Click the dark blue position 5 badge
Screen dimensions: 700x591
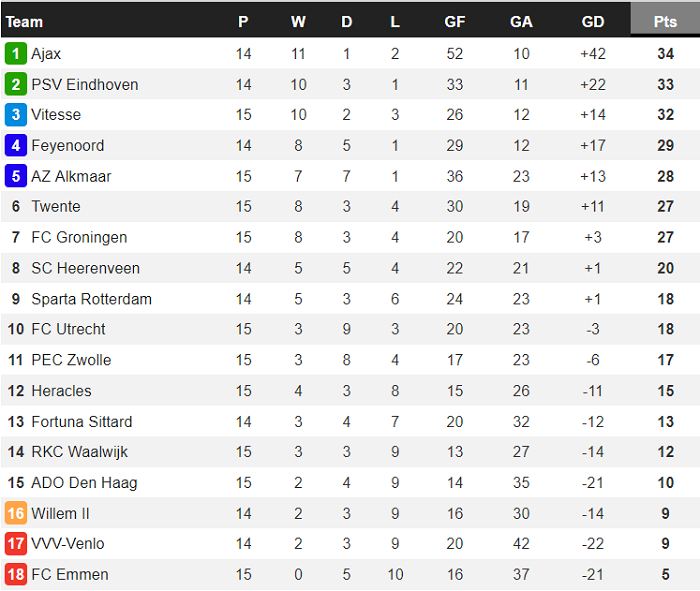[15, 177]
